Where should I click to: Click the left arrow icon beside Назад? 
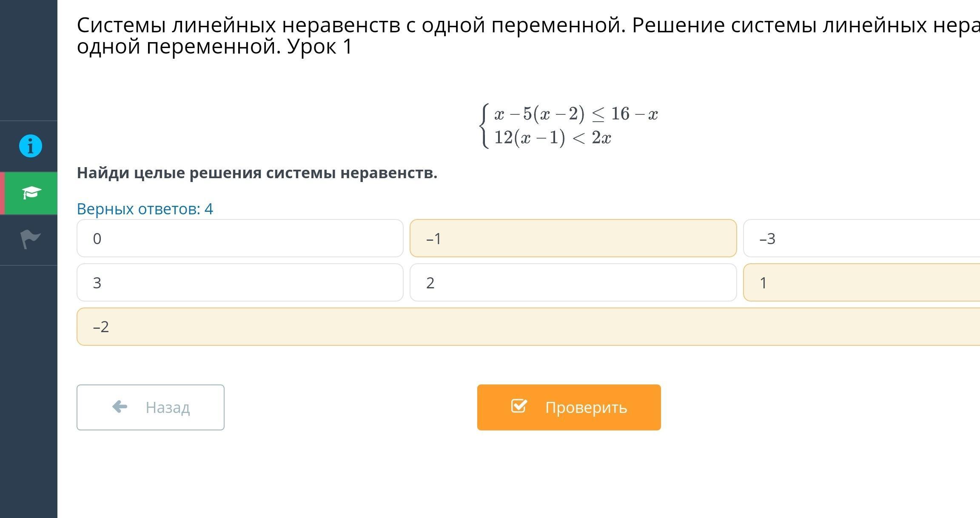click(120, 407)
